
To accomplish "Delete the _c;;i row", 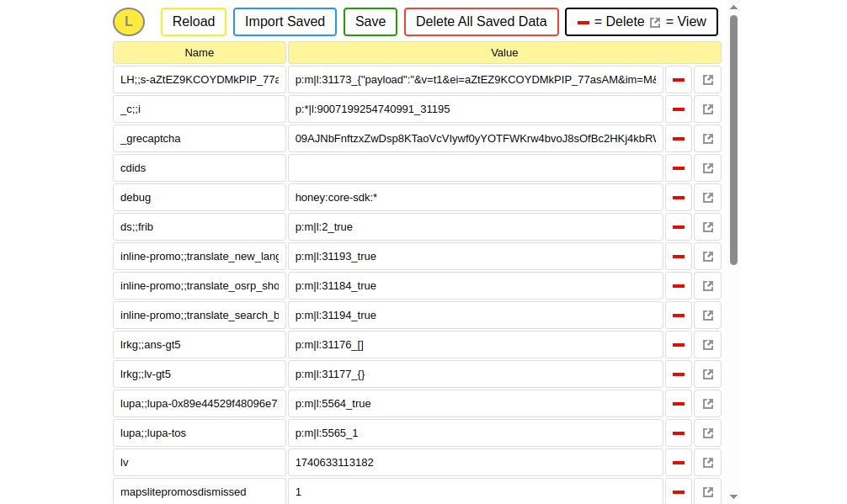I will point(678,109).
